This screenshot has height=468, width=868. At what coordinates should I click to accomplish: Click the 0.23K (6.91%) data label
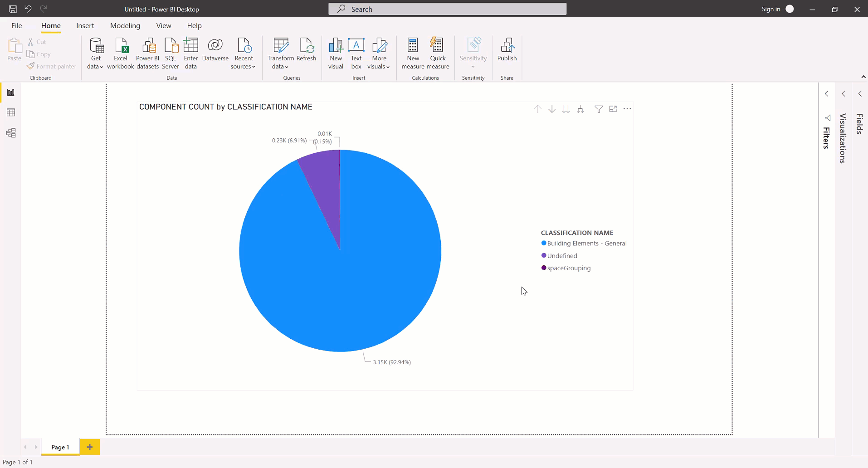[x=289, y=141]
